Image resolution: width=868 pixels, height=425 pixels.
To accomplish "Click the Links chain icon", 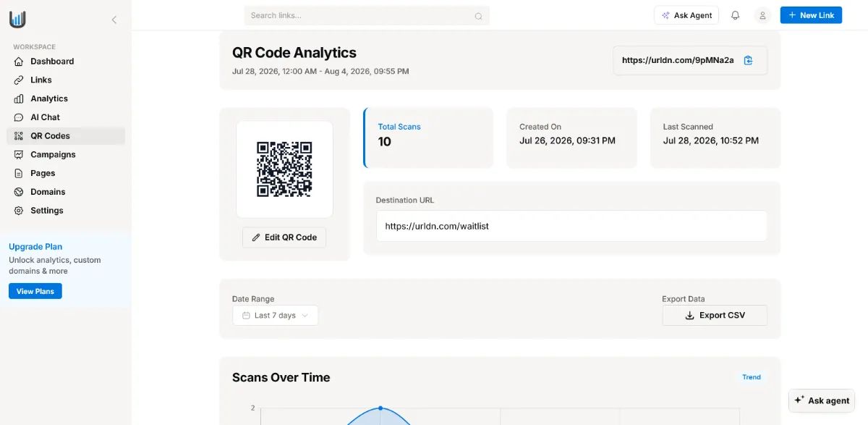I will 19,80.
